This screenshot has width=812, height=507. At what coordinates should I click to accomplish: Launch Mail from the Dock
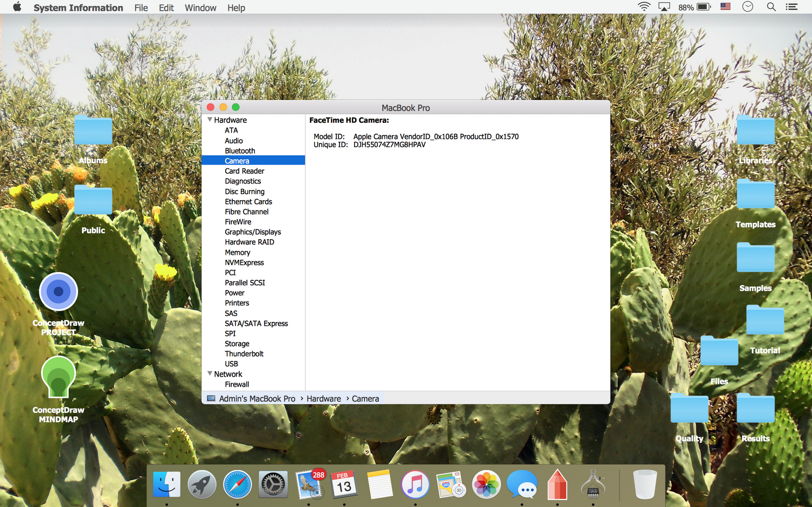(x=309, y=484)
